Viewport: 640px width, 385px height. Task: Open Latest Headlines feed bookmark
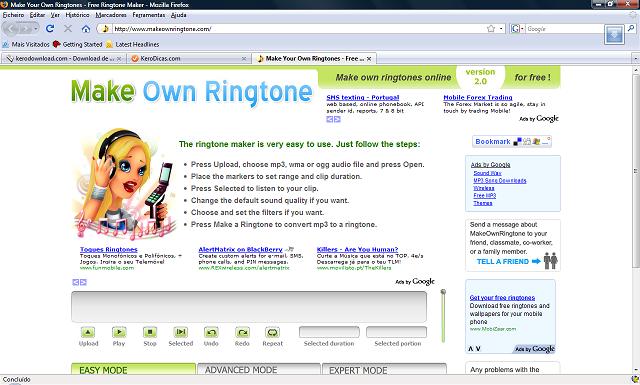132,45
